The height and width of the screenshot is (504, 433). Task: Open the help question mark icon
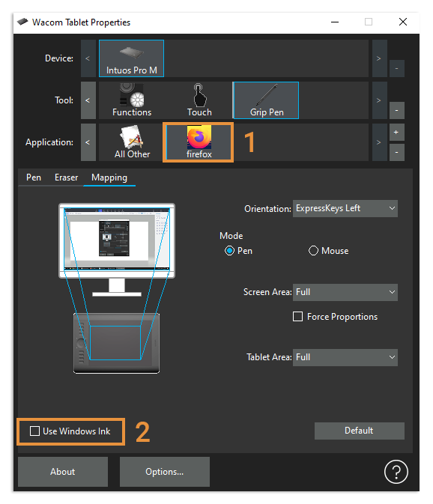click(396, 472)
